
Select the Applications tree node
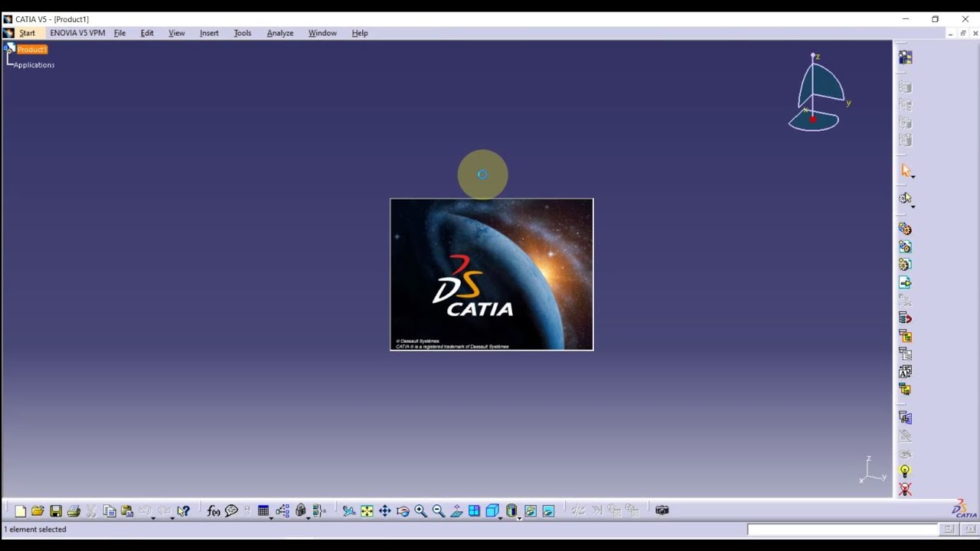pyautogui.click(x=34, y=65)
